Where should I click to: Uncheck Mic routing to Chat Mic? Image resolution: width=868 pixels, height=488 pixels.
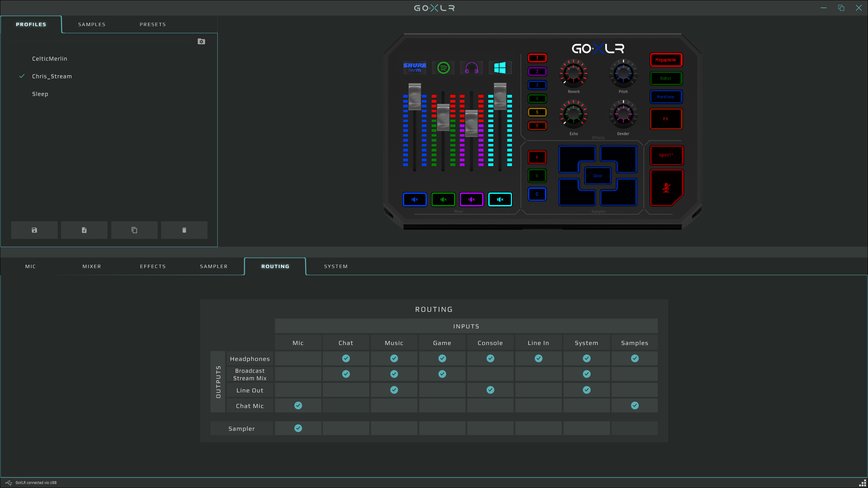click(298, 405)
